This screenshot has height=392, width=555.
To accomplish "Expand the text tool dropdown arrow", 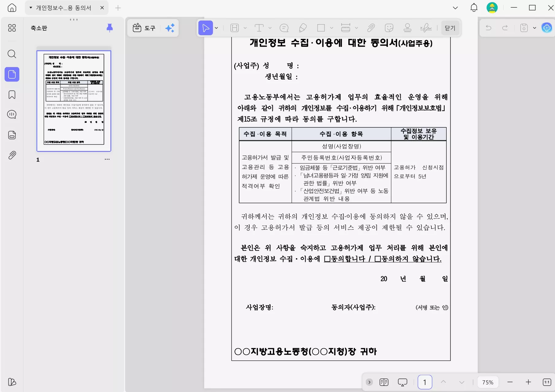I will tap(270, 28).
